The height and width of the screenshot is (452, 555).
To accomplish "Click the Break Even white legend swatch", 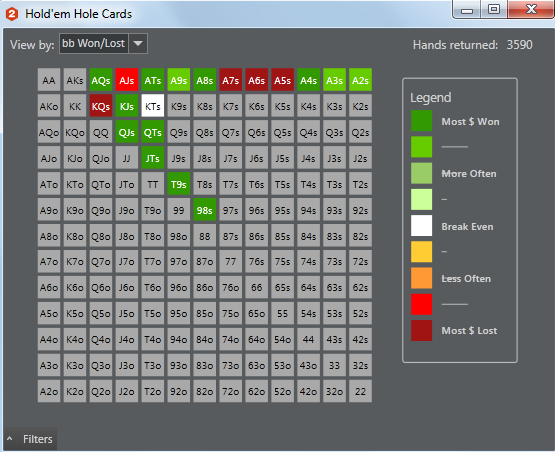I will pyautogui.click(x=422, y=225).
